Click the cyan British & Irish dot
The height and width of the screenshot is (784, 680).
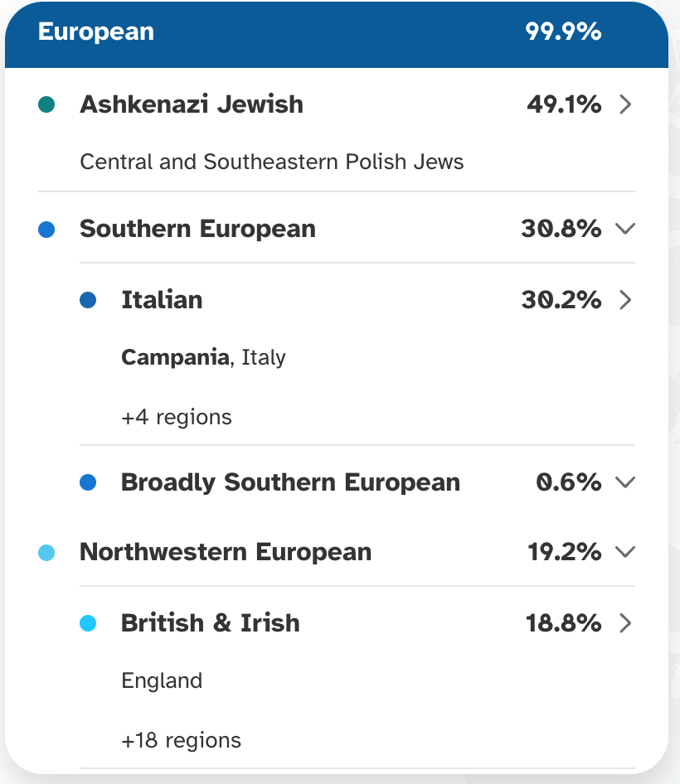(88, 623)
